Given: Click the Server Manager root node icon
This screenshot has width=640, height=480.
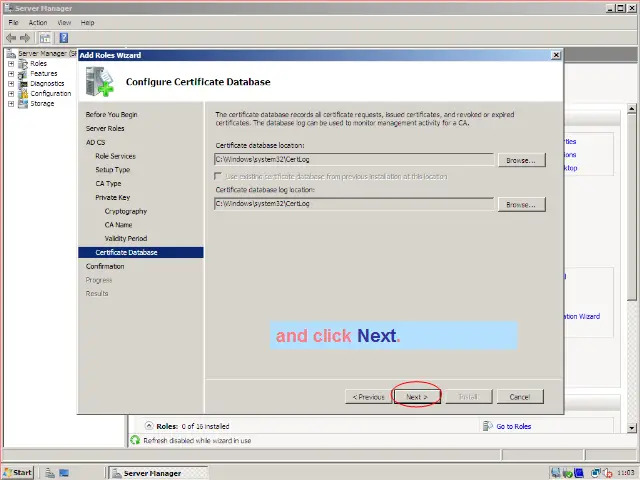Looking at the screenshot, I should [11, 53].
